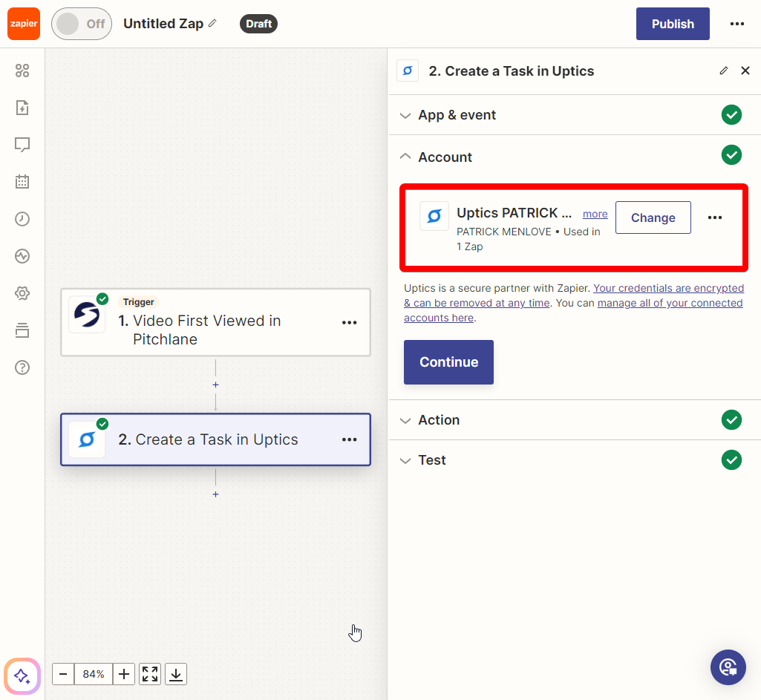Screen dimensions: 761x700
Task: Select the Video First Viewed in Pitchlane step
Action: [x=215, y=323]
